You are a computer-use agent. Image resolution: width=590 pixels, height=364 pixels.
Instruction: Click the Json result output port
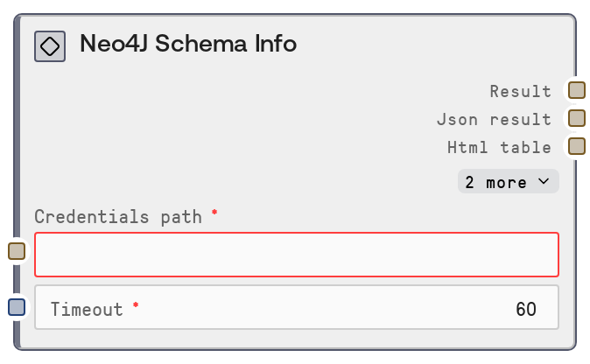576,118
